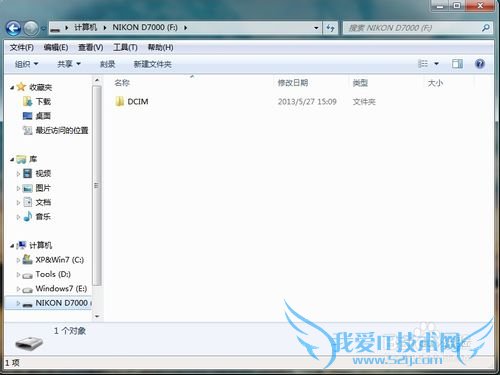The width and height of the screenshot is (500, 375).
Task: Collapse the 库 group
Action: 12,160
